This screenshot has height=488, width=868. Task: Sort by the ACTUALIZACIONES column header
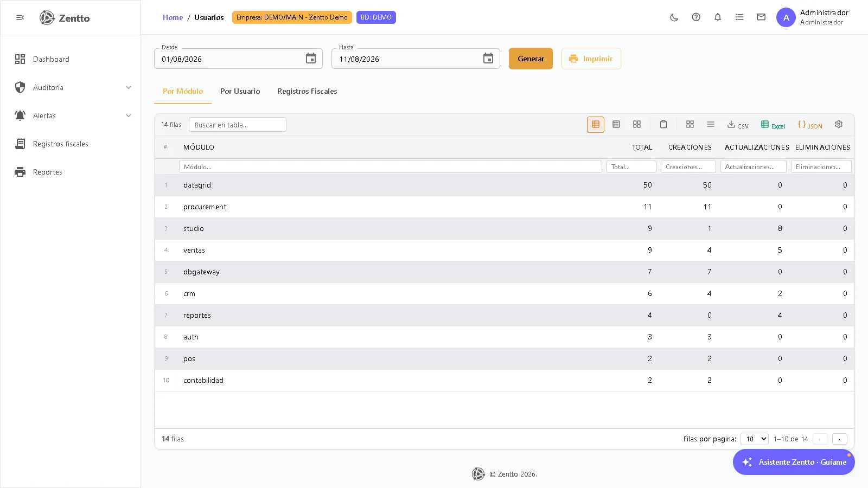point(757,147)
